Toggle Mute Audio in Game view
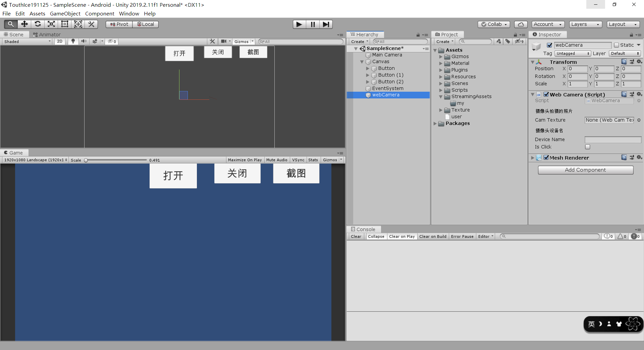644x350 pixels. coord(277,160)
